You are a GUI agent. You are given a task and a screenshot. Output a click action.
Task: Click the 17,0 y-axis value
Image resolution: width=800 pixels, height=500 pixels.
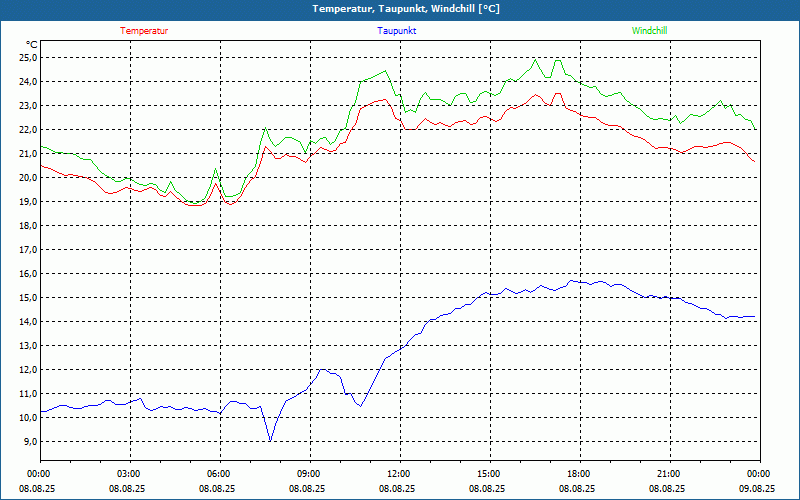click(28, 249)
